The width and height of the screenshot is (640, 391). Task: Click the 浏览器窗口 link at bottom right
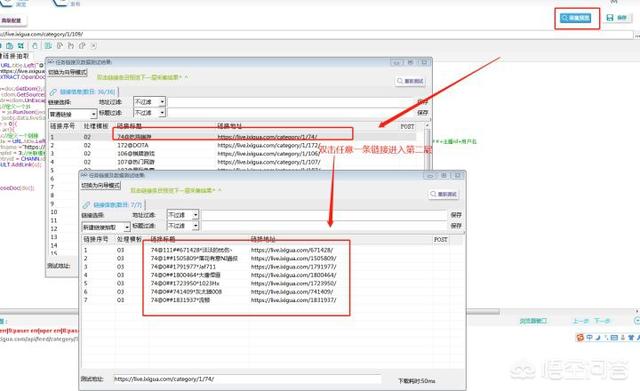click(x=533, y=321)
